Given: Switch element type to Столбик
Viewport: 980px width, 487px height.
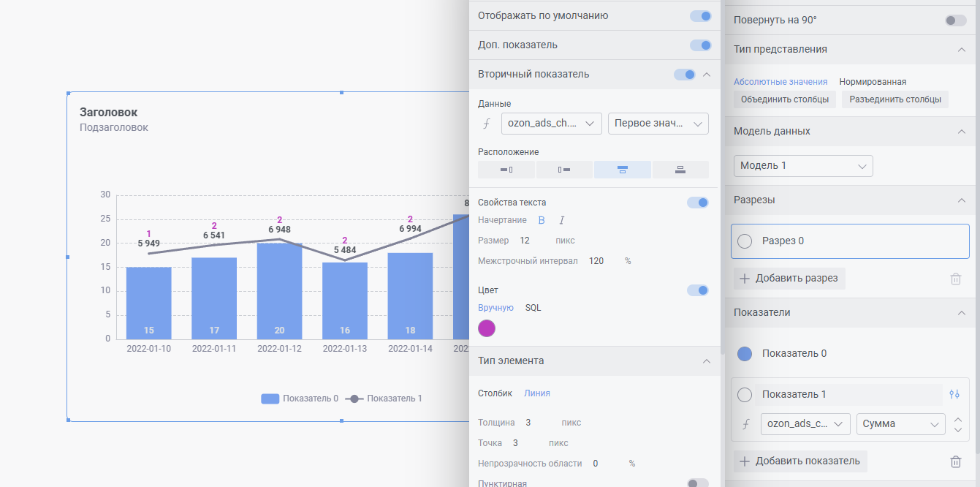Looking at the screenshot, I should pos(495,393).
